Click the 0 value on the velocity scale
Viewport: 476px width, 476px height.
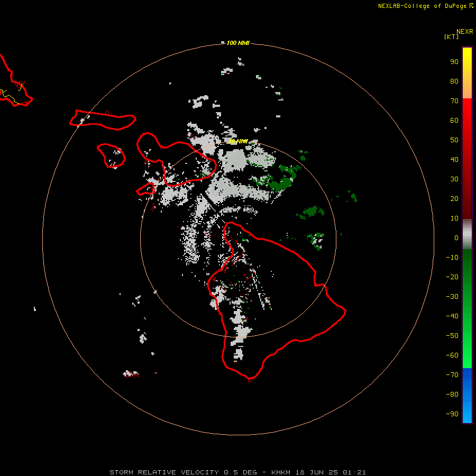pos(456,237)
